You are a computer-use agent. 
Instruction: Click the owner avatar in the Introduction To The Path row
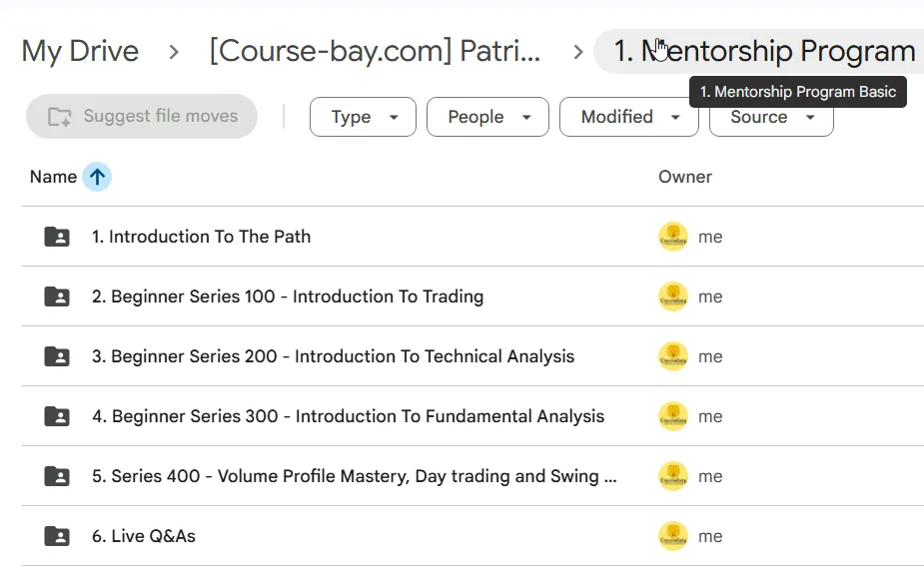coord(673,237)
